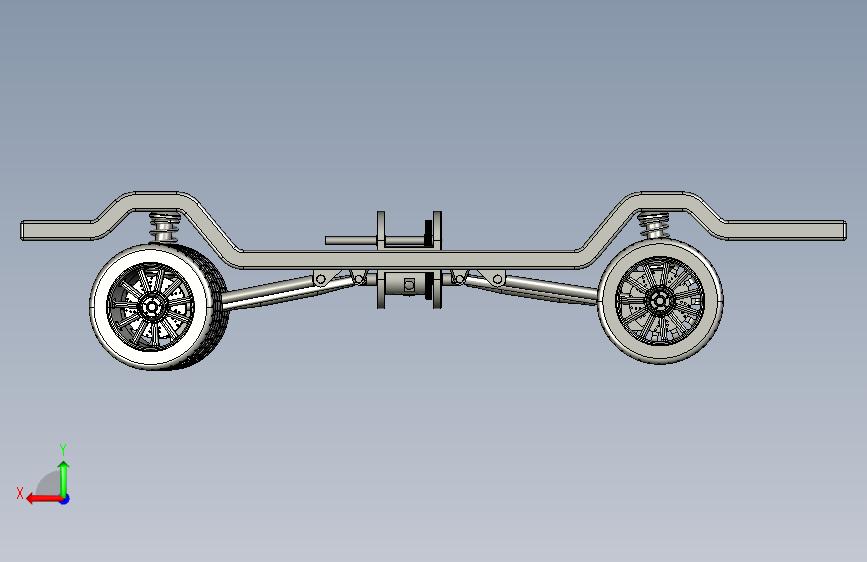
Task: Click the blue Z axis dot of triad
Action: click(x=65, y=499)
